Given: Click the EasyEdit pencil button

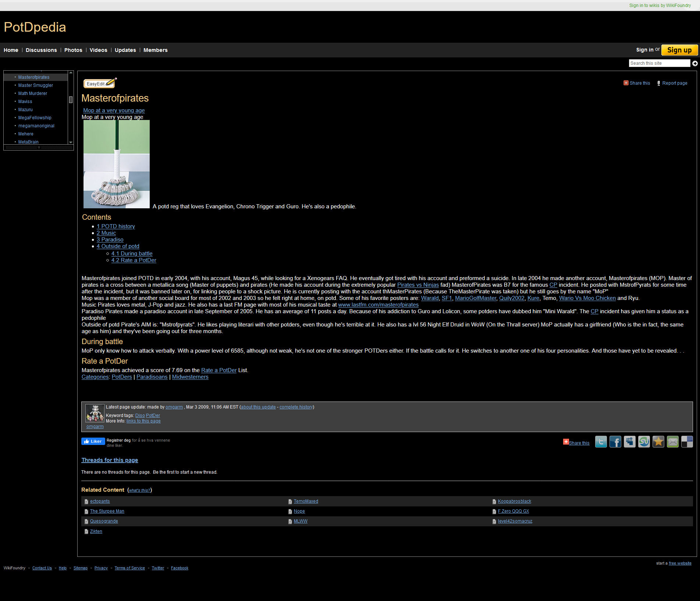Looking at the screenshot, I should click(x=100, y=84).
